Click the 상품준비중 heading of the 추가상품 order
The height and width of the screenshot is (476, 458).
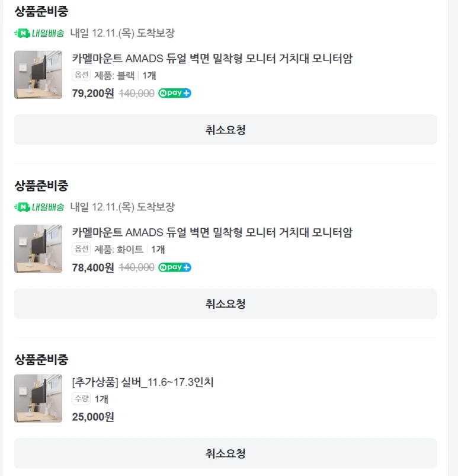tap(41, 359)
